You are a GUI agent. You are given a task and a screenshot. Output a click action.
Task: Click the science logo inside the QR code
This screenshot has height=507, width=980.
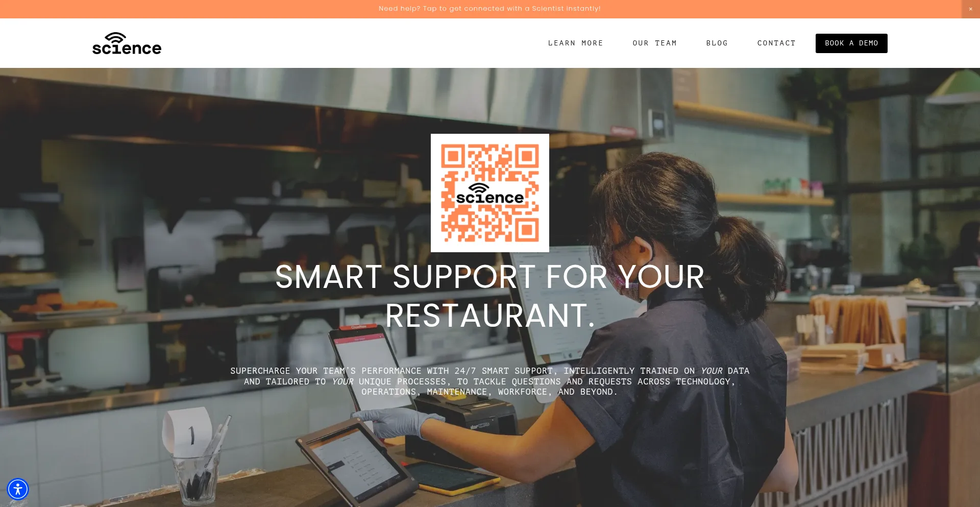point(489,195)
